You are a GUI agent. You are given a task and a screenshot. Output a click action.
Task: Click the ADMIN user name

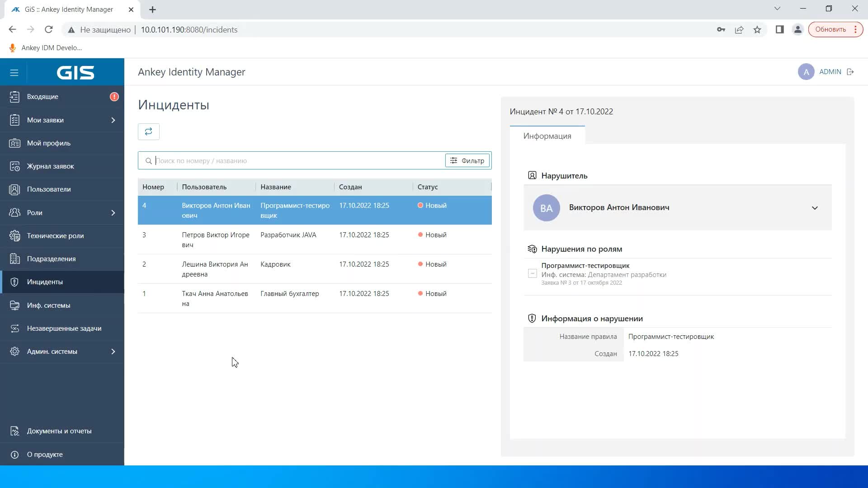(x=830, y=72)
